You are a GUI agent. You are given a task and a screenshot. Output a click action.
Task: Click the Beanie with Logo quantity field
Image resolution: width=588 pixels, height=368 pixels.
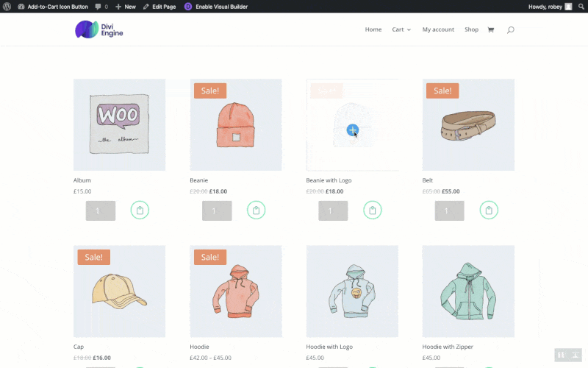click(x=333, y=210)
